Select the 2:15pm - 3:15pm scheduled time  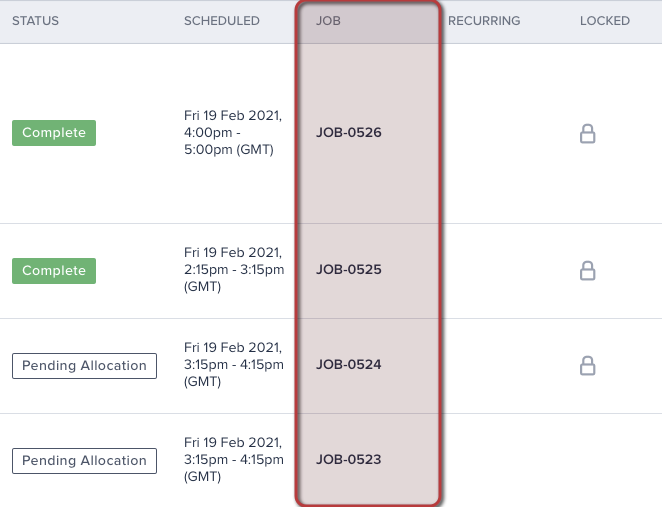tap(234, 270)
